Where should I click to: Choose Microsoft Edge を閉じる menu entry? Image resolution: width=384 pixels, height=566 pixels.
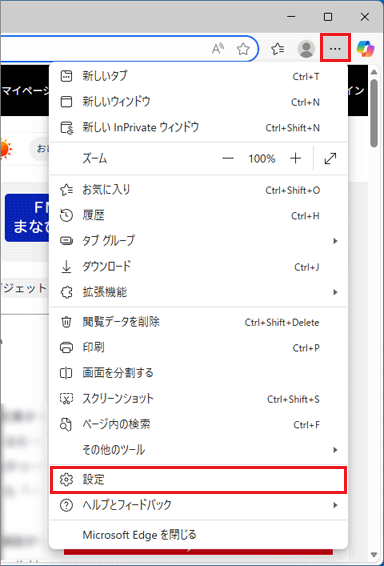click(x=198, y=534)
